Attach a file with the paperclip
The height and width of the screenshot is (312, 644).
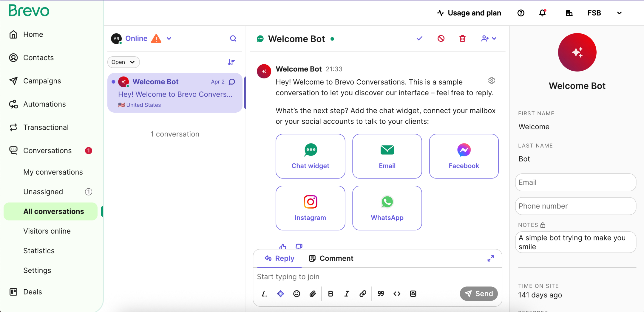[x=313, y=294]
